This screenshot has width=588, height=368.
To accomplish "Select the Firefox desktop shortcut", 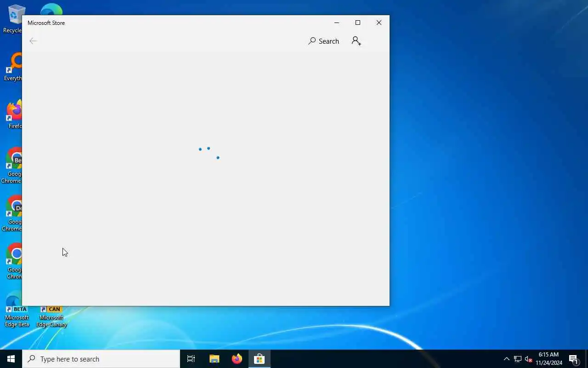I will (14, 115).
